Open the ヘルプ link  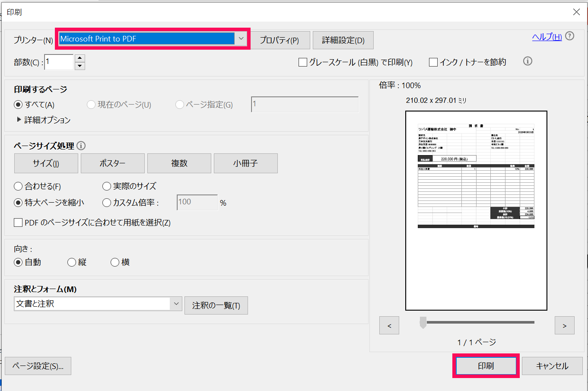click(x=547, y=37)
